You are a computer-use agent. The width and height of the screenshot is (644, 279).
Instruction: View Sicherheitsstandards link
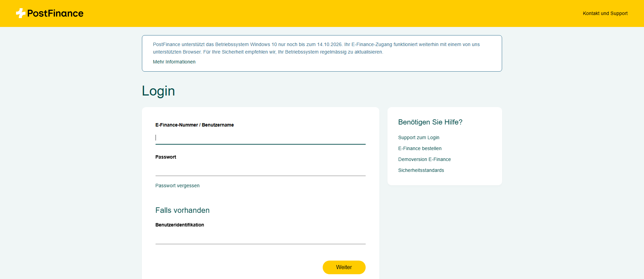tap(421, 170)
